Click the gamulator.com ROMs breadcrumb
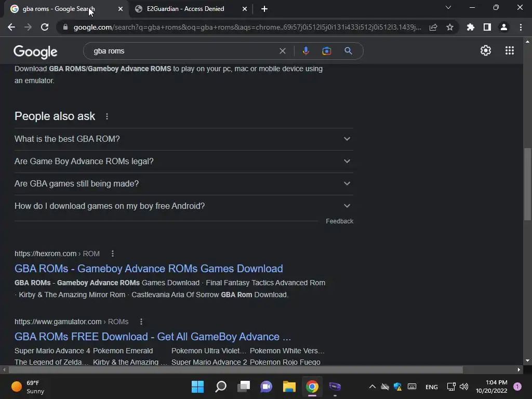 (x=71, y=322)
